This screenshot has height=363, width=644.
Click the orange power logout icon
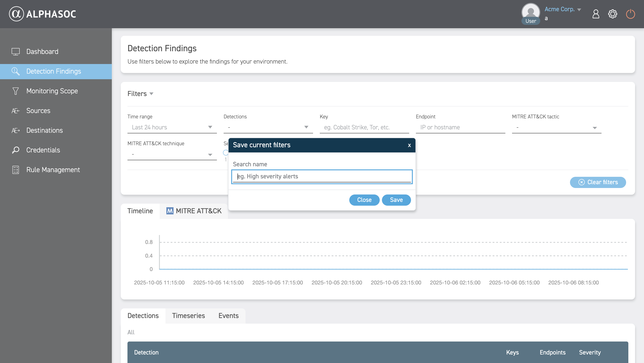pos(630,14)
